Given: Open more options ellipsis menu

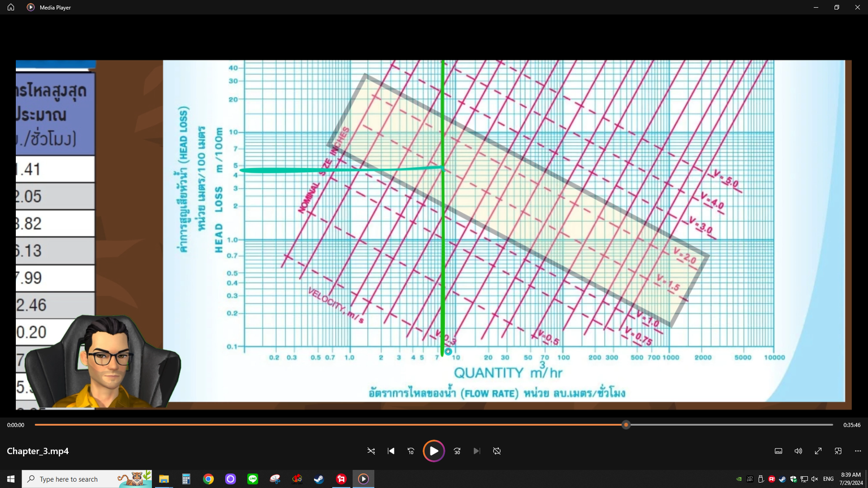Looking at the screenshot, I should pyautogui.click(x=858, y=451).
